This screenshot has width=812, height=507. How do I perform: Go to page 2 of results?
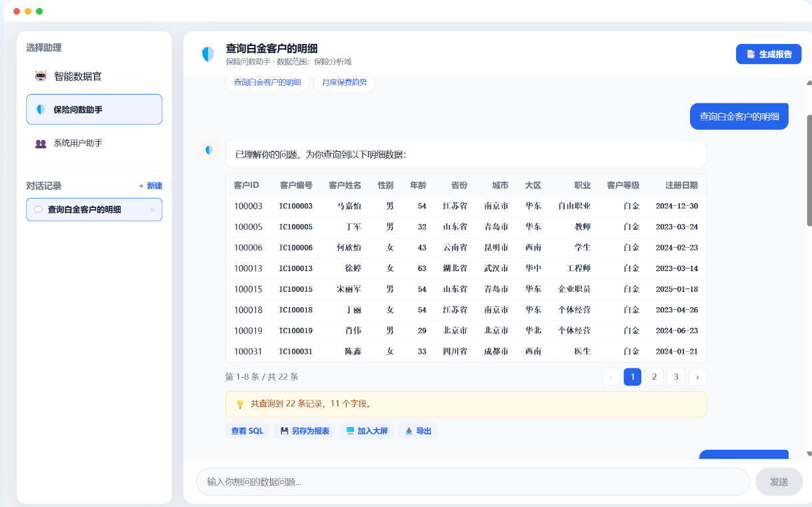(x=654, y=377)
